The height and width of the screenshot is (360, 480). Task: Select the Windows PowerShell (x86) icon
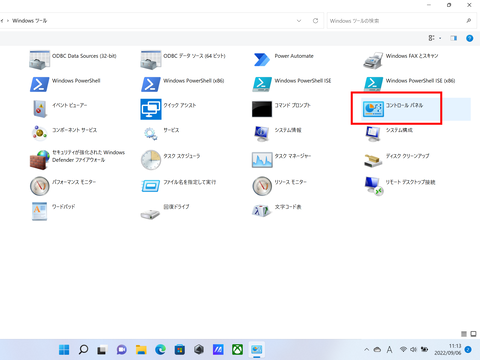(151, 84)
